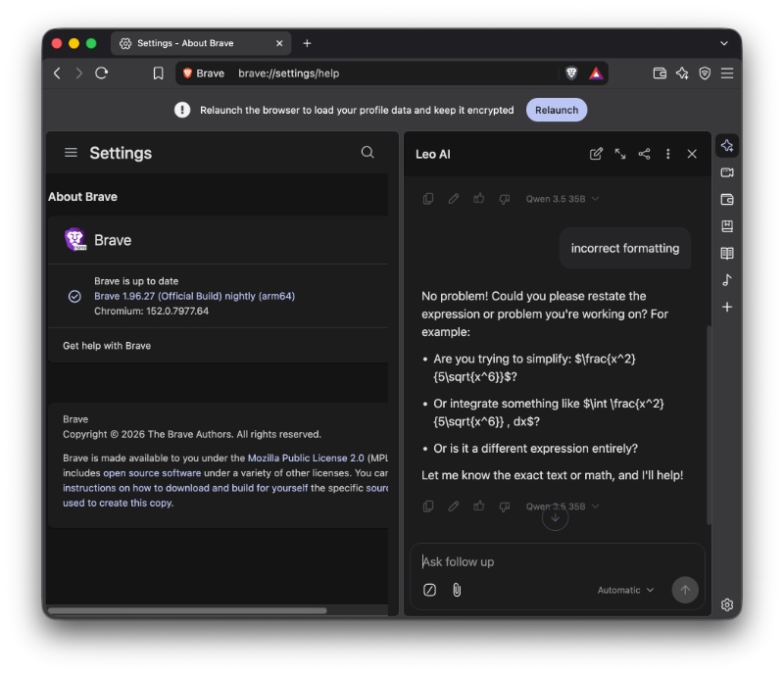Open the Brave Rewards triangle icon
Image resolution: width=784 pixels, height=675 pixels.
pos(596,73)
